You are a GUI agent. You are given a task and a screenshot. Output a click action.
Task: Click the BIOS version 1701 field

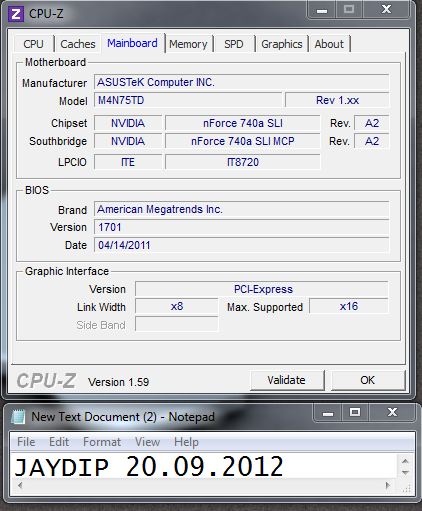[241, 227]
